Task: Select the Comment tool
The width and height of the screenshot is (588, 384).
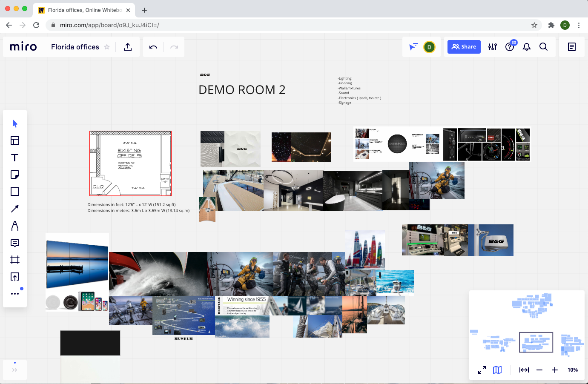Action: [x=15, y=243]
